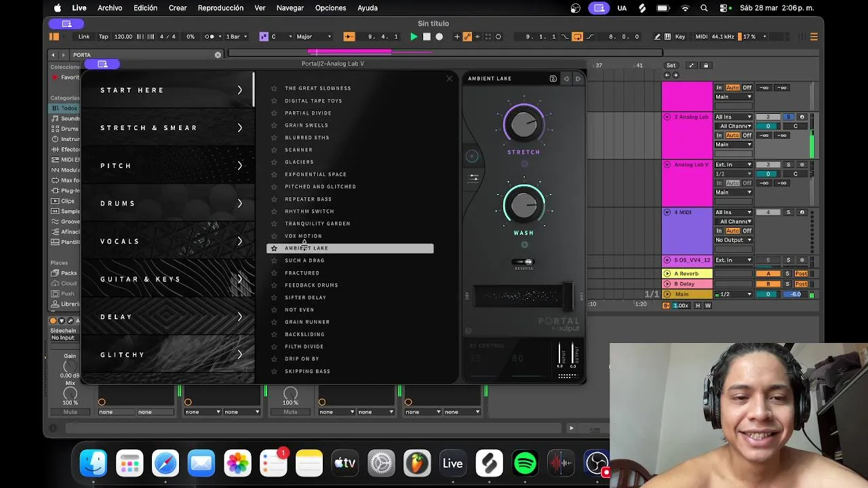Image resolution: width=868 pixels, height=488 pixels.
Task: Enable MIDI Map Mode
Action: [701, 37]
